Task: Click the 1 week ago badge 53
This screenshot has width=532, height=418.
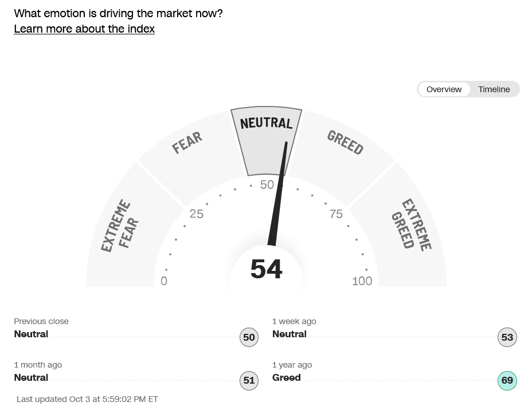Action: pos(507,337)
